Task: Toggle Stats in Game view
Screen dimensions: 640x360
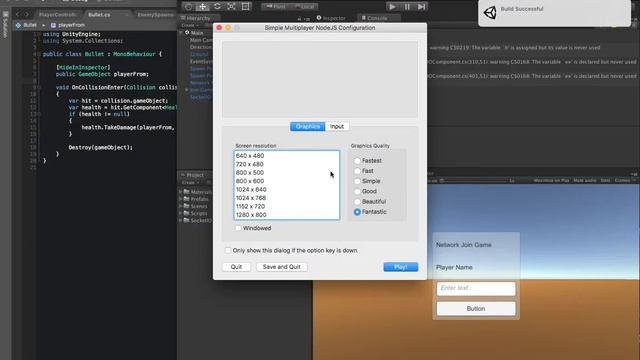Action: [605, 180]
